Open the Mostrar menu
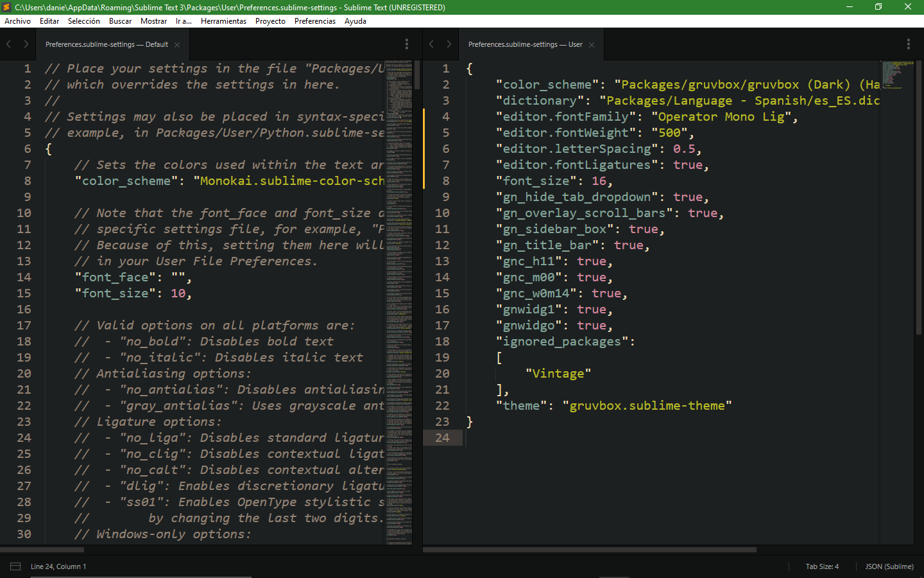Viewport: 924px width, 578px height. click(153, 21)
